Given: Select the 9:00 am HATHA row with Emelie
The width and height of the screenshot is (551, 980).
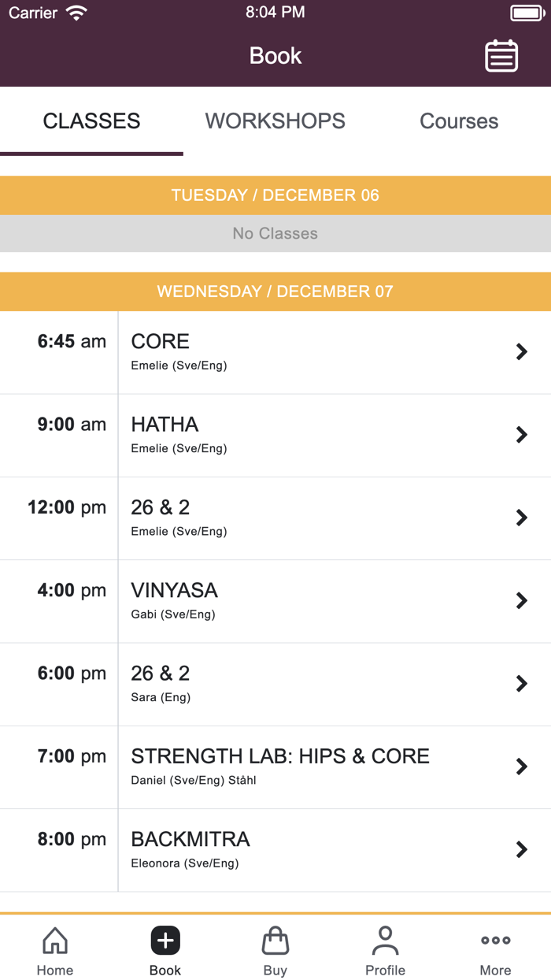Looking at the screenshot, I should [275, 435].
